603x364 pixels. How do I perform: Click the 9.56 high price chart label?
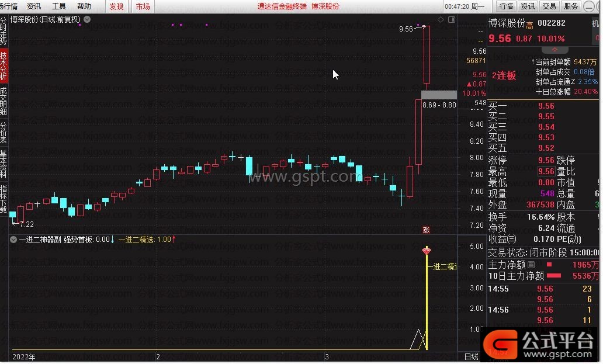(406, 29)
